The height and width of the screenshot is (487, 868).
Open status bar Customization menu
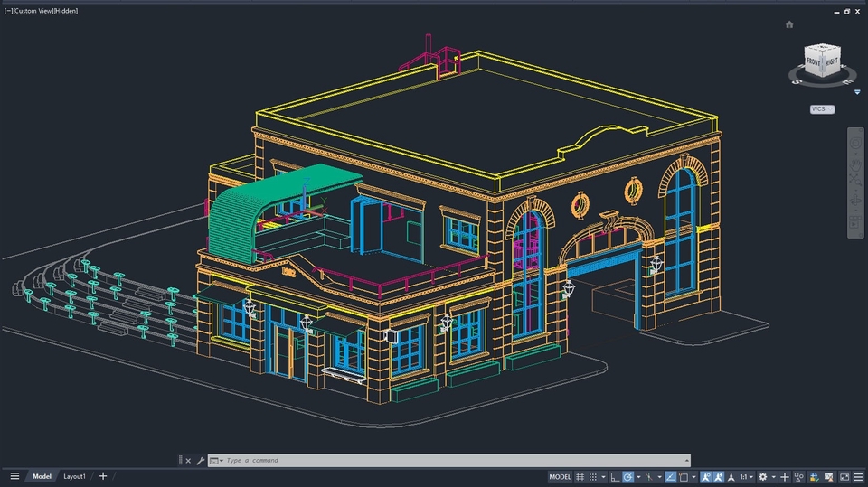point(859,476)
